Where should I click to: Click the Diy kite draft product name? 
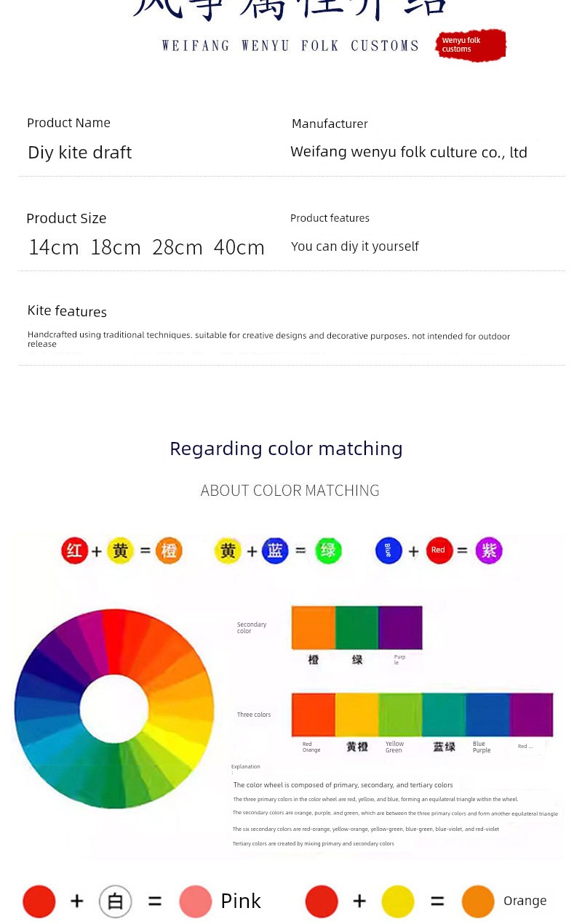click(80, 152)
